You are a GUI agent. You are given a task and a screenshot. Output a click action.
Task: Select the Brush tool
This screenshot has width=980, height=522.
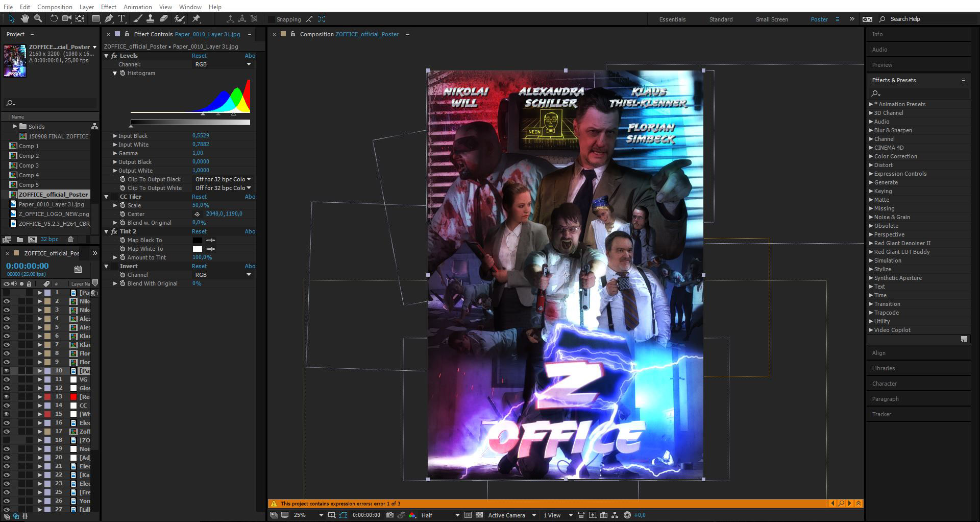point(137,19)
